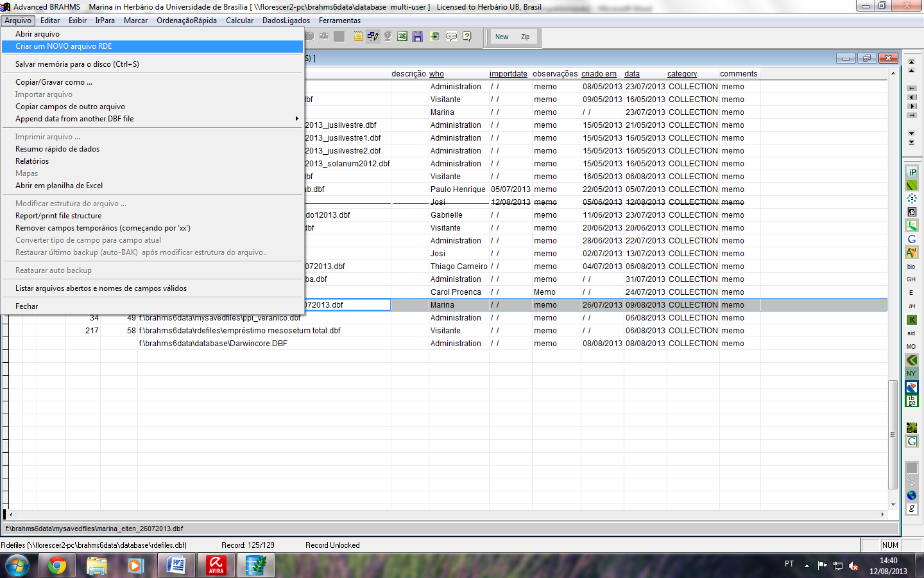Select 'Salvar memória para o disco (Ctrl+S)'
This screenshot has width=924, height=578.
pos(152,64)
